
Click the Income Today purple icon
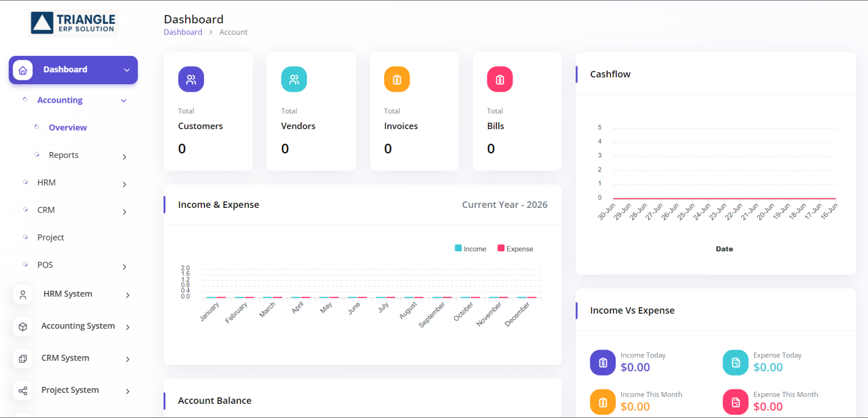click(603, 363)
